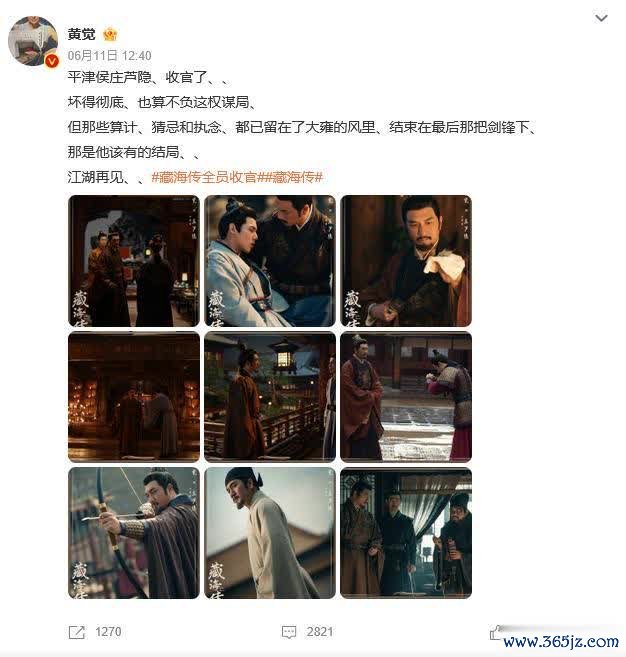626x657 pixels.
Task: Open photo of man holding white cloth
Action: (x=406, y=261)
